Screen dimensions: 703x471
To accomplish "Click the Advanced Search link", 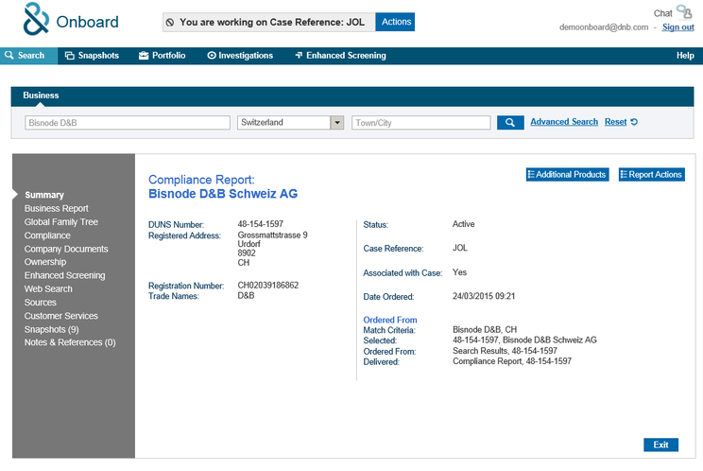I will pos(564,122).
